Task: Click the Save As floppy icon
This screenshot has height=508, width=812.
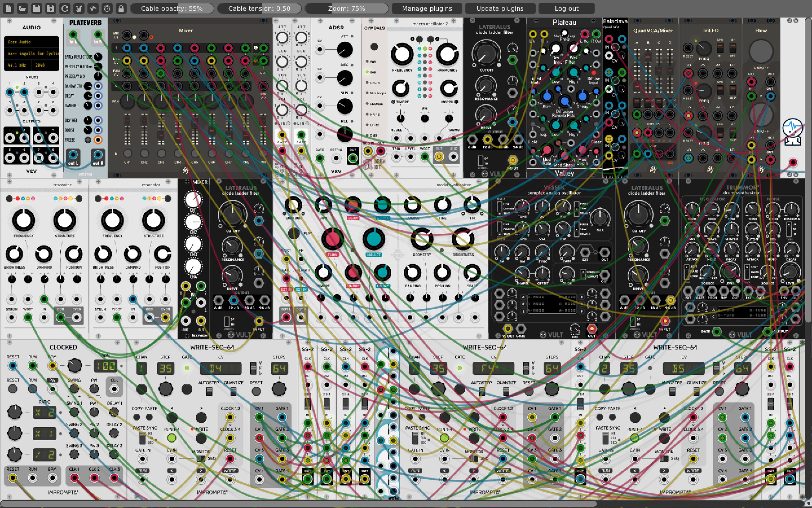Action: click(51, 8)
